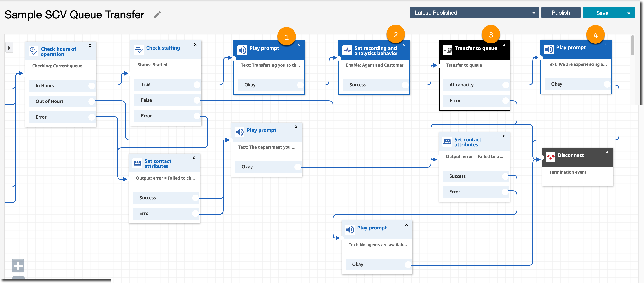Select Out of Hours output connector circle

(x=92, y=102)
